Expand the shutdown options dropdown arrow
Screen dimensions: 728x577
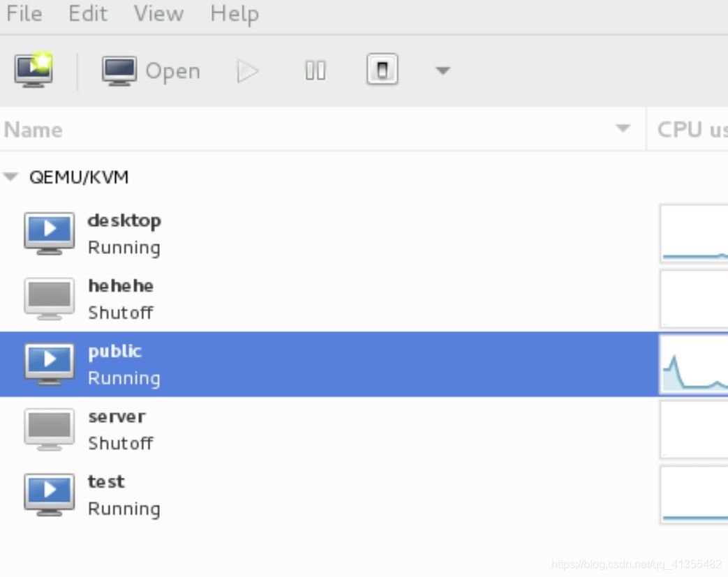click(x=443, y=70)
